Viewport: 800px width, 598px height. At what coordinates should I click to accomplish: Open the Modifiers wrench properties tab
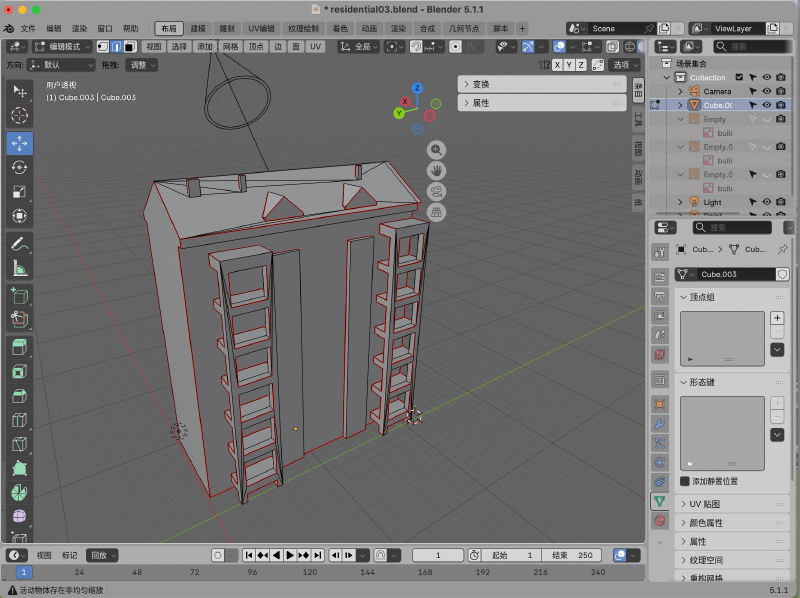660,423
